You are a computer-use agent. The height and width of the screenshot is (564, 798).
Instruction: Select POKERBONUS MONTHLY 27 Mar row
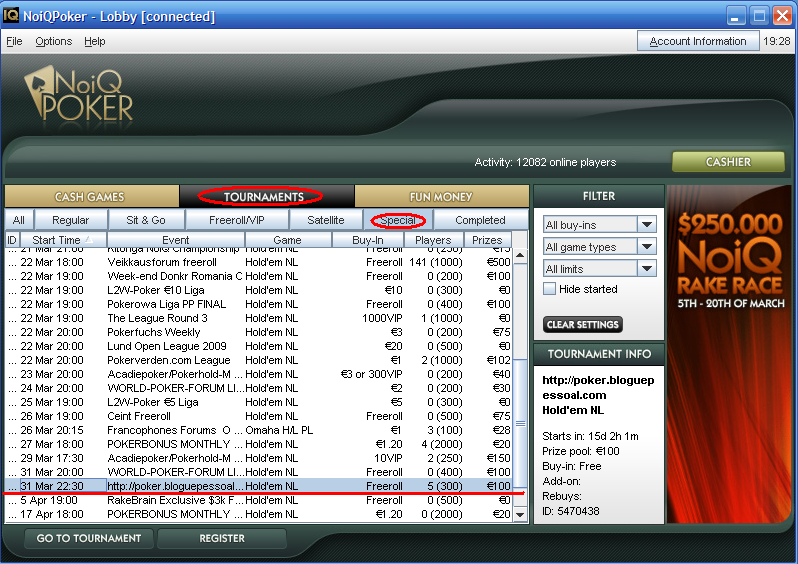click(x=258, y=444)
